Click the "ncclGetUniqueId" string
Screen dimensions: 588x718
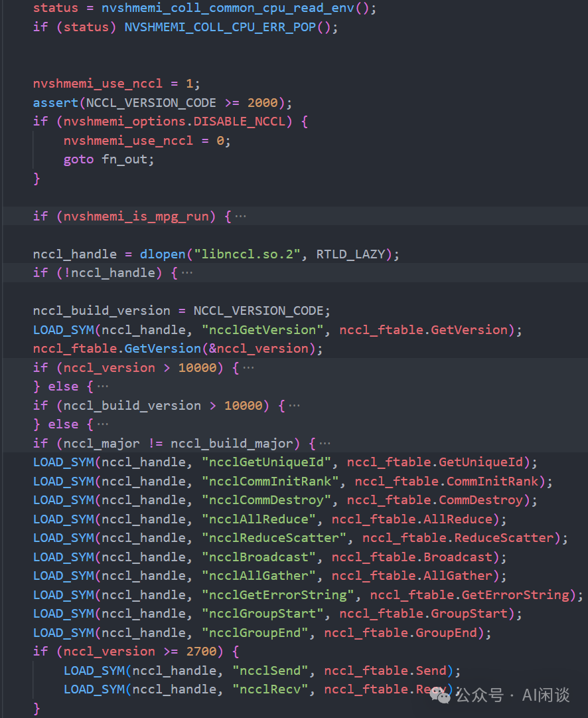click(266, 462)
